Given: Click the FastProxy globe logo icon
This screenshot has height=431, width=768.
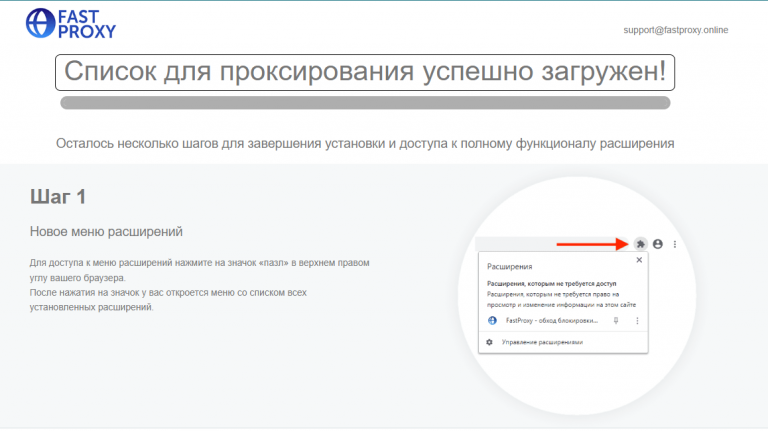Looking at the screenshot, I should (x=40, y=23).
